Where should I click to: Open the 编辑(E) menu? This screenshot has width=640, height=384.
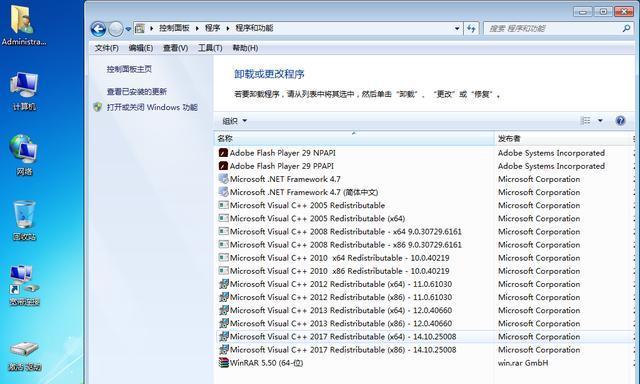(x=140, y=48)
